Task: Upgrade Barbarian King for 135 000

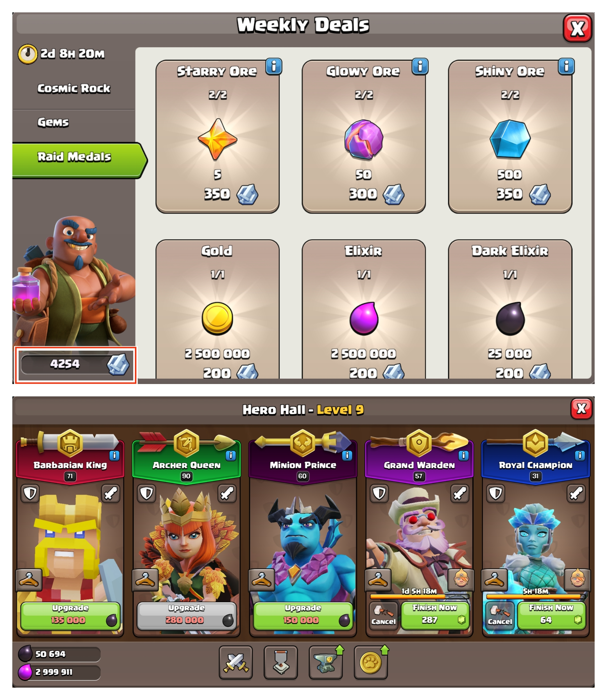Action: 71,616
